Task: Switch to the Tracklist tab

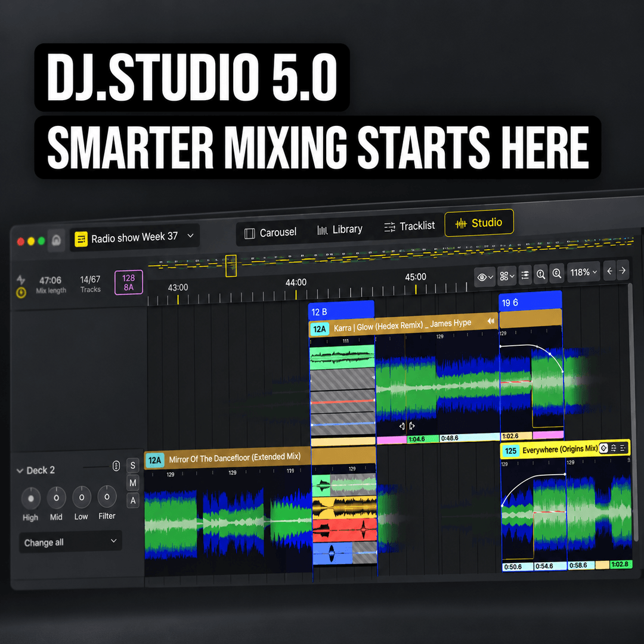Action: coord(409,227)
